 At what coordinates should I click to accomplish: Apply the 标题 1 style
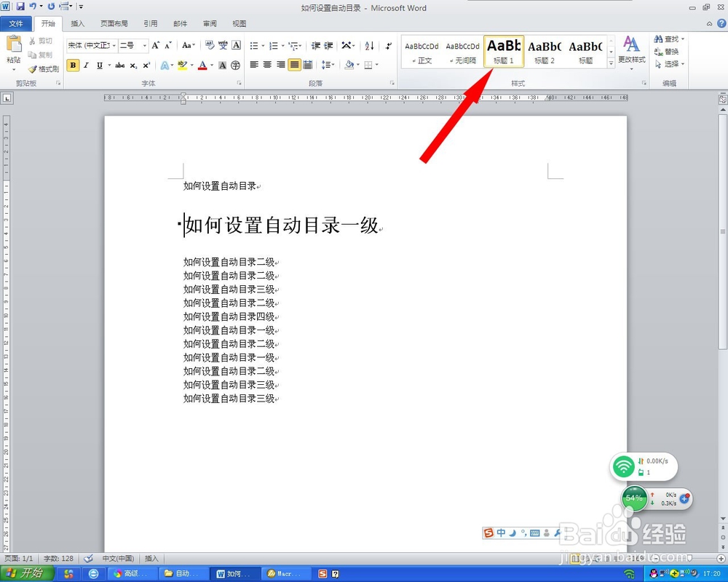coord(504,51)
